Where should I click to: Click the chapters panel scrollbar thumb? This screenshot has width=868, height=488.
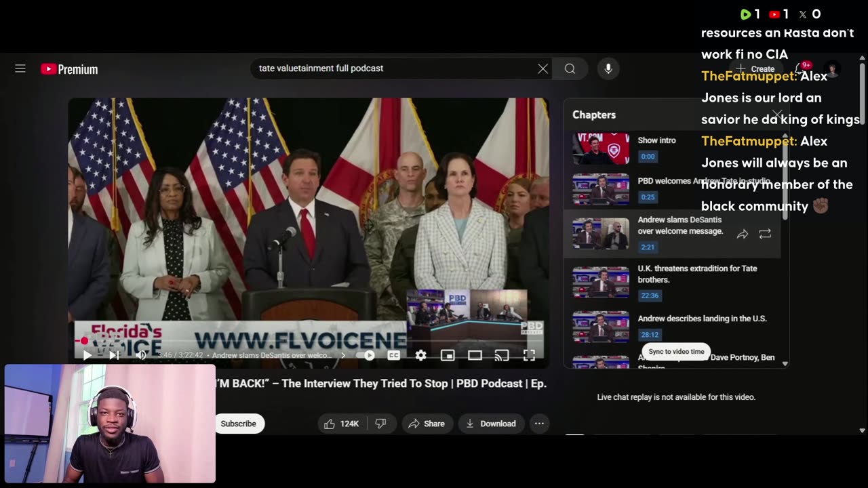point(785,175)
